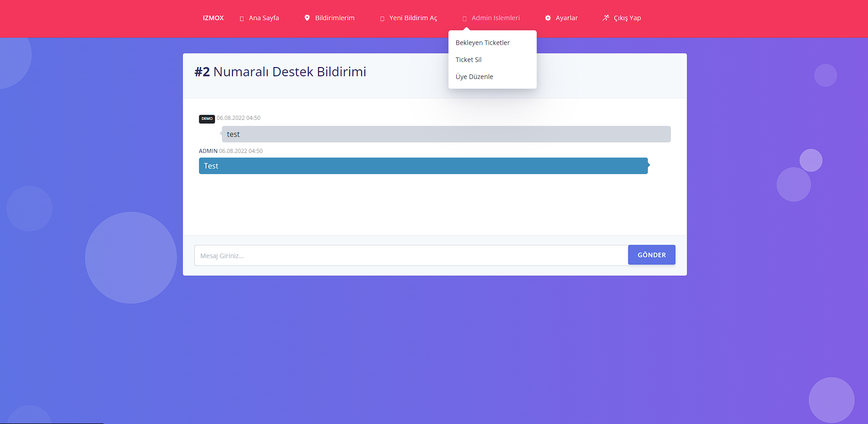This screenshot has width=868, height=424.
Task: Log out via Çıkış Yap
Action: click(x=627, y=18)
